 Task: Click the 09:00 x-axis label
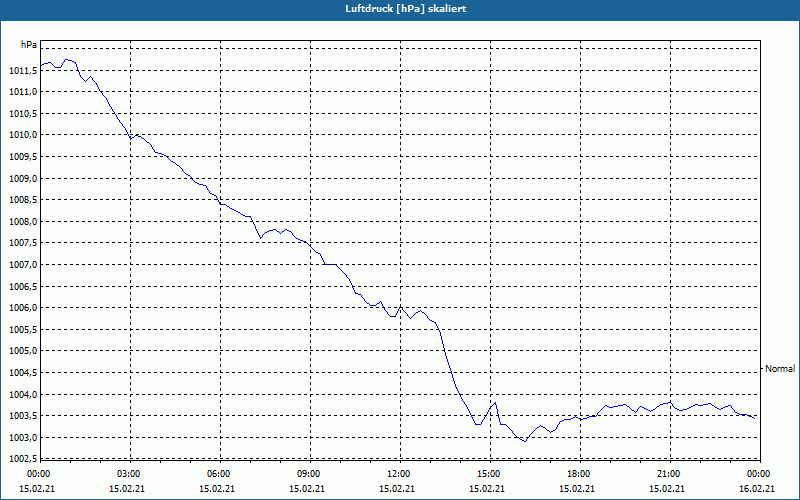[x=308, y=474]
